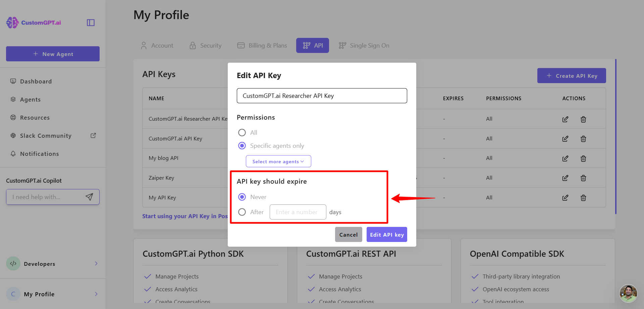Expand the My Profile menu chevron
The image size is (644, 309).
click(96, 294)
